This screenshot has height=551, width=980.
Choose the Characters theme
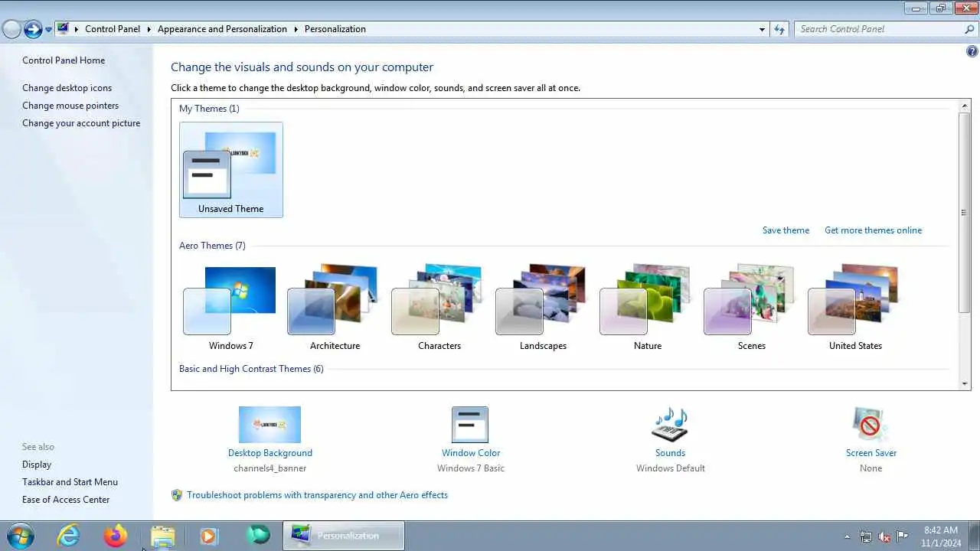[439, 307]
